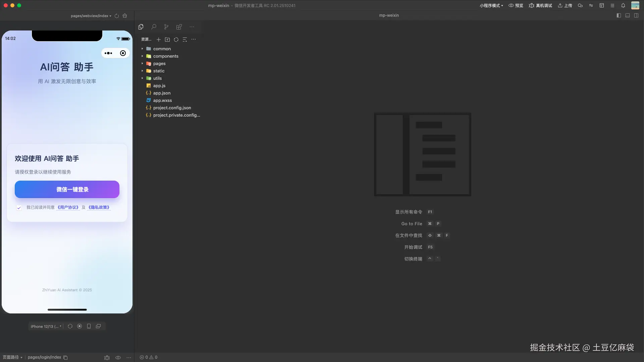
Task: Click the notification bell icon
Action: (x=623, y=5)
